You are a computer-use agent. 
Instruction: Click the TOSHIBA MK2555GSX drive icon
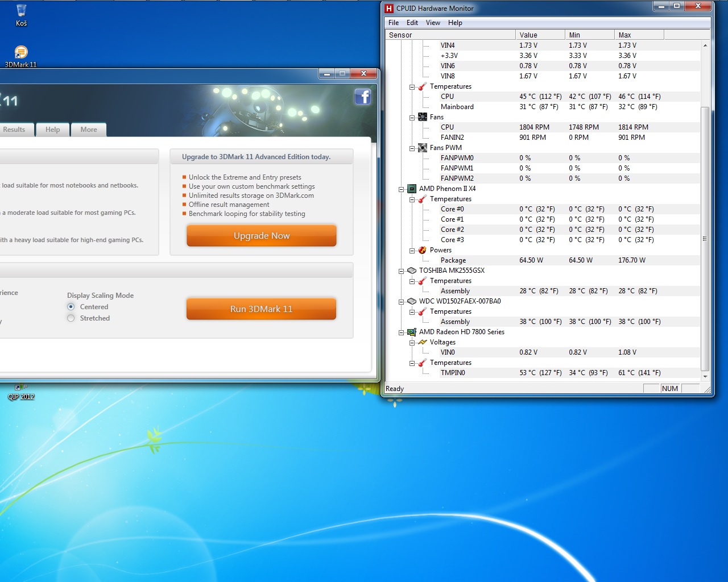(412, 271)
